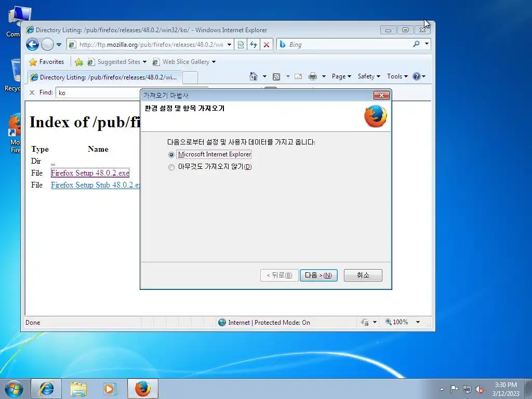Open the zoom level 100% control
Image resolution: width=532 pixels, height=399 pixels.
[x=396, y=322]
